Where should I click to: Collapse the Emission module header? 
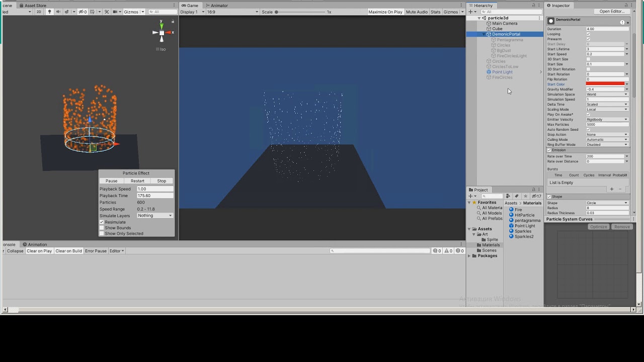[588, 150]
